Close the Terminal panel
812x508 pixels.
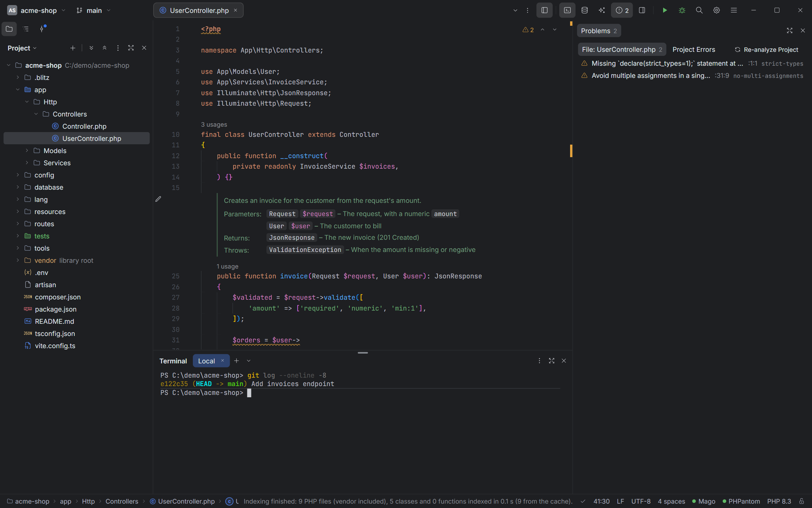[564, 361]
